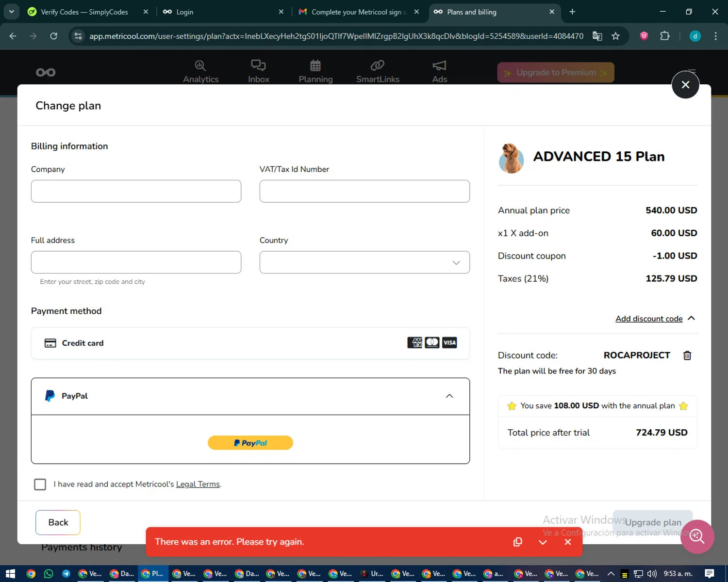Click the volume speaker tray icon
This screenshot has height=582, width=728.
tap(652, 574)
